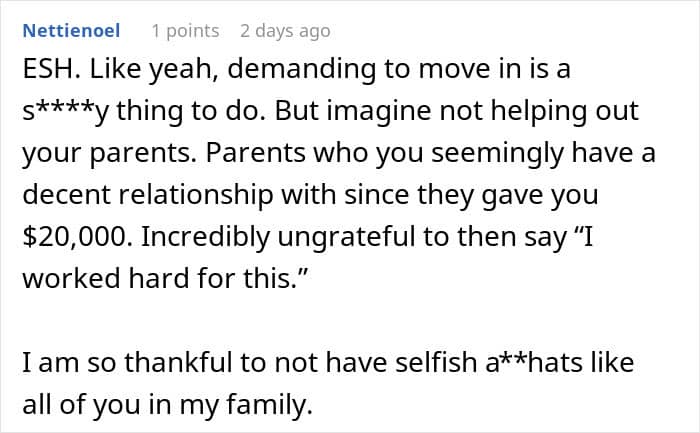Click the words 'decent relationship' in the comment
Image resolution: width=700 pixels, height=433 pixels.
[x=147, y=196]
